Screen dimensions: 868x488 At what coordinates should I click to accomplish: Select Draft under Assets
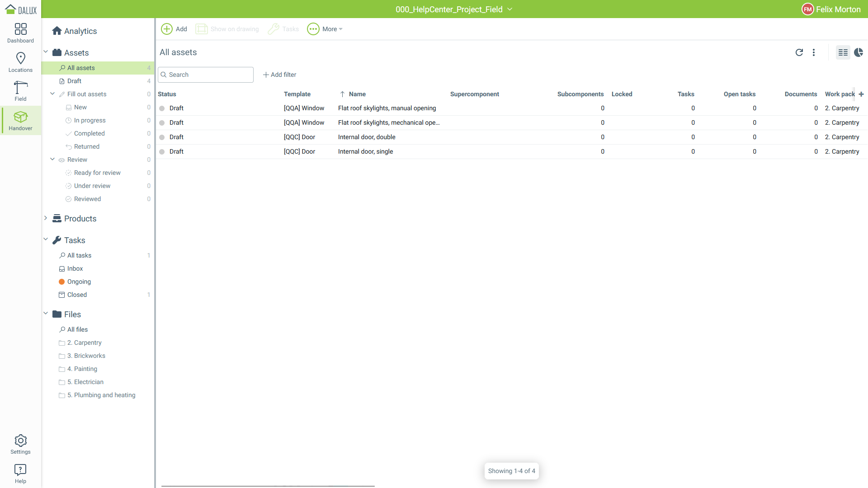[74, 81]
